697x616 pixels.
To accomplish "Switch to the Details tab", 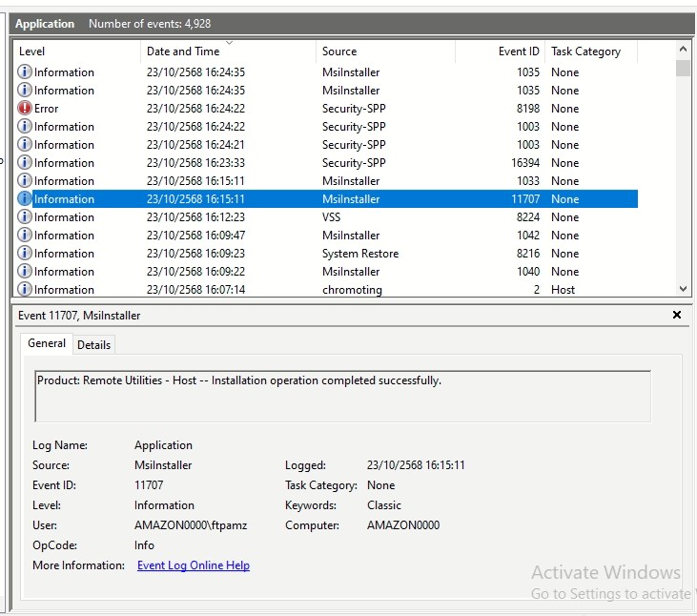I will click(x=93, y=345).
